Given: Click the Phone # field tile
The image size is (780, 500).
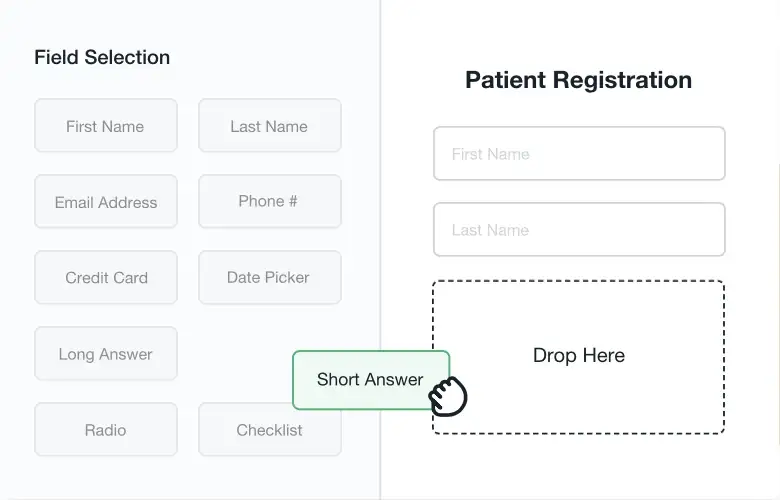Looking at the screenshot, I should pos(270,201).
